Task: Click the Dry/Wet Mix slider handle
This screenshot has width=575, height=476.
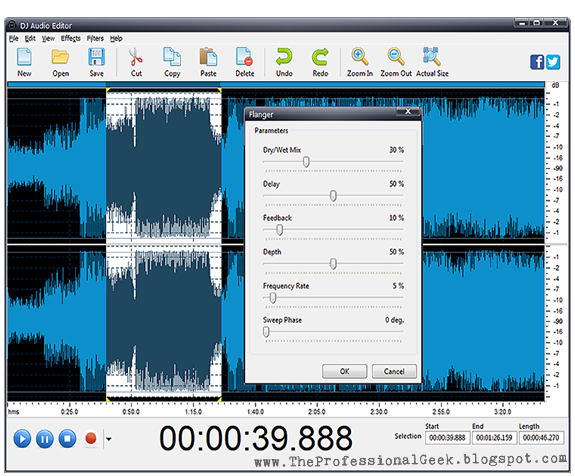Action: (306, 162)
